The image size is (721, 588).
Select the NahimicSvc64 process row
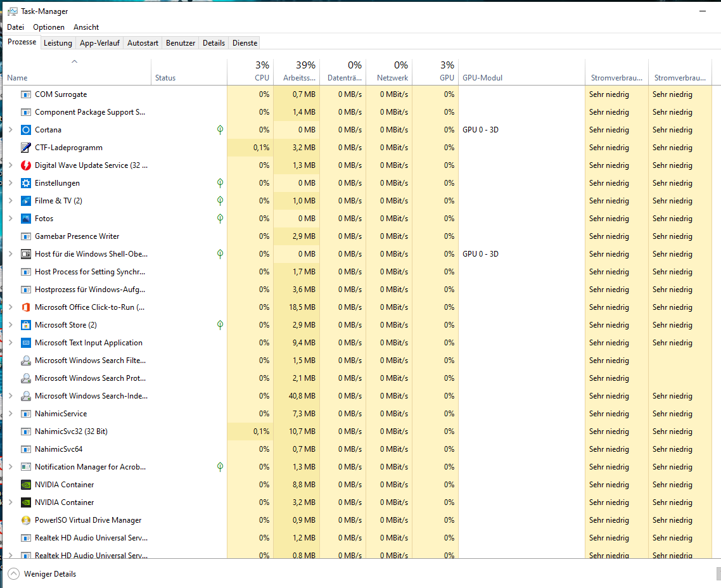point(358,449)
